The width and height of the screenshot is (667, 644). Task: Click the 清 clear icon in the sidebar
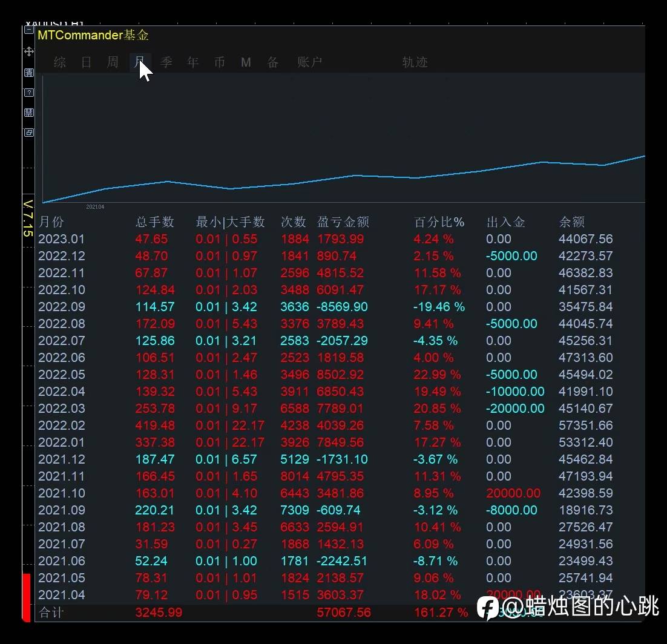[28, 72]
